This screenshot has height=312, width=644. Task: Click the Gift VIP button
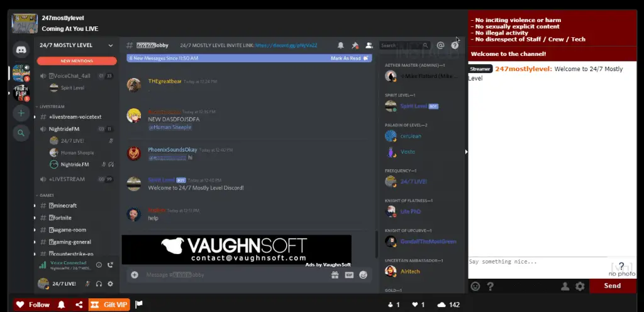click(x=109, y=304)
